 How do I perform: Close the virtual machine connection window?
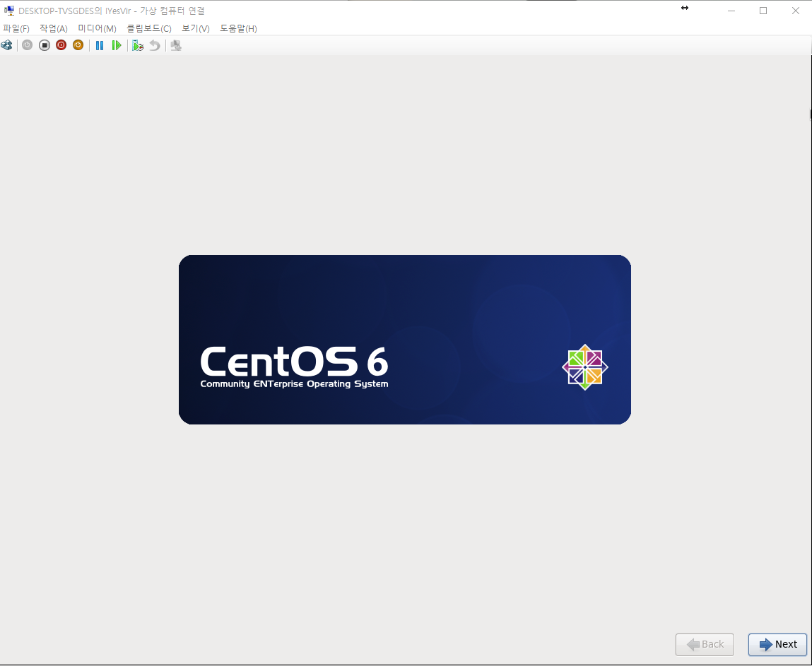(796, 11)
